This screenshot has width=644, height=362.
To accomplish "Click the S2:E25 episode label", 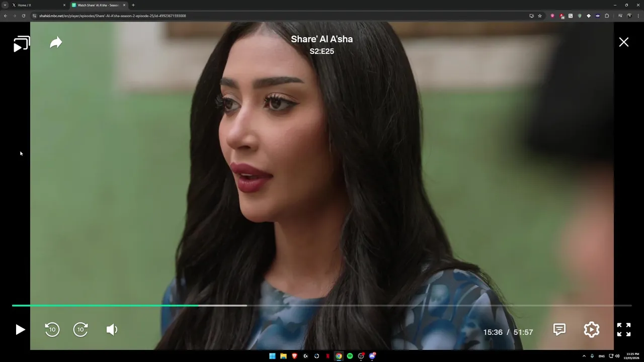I will coord(322,51).
